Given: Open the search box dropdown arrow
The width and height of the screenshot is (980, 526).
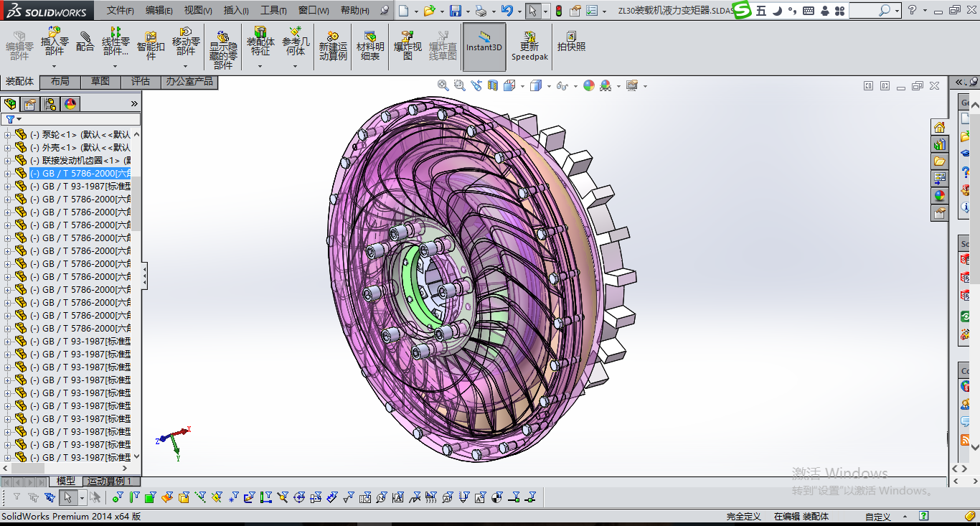Looking at the screenshot, I should pyautogui.click(x=897, y=11).
